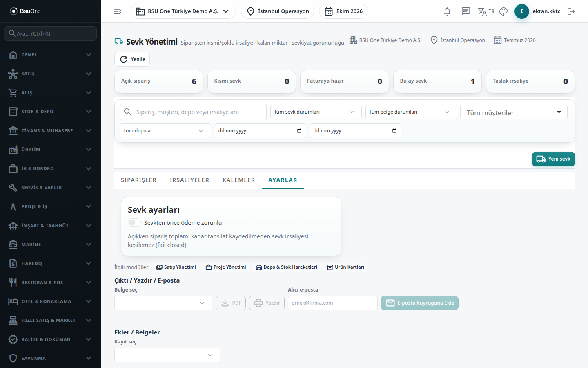Open Belge seç dropdown

163,303
